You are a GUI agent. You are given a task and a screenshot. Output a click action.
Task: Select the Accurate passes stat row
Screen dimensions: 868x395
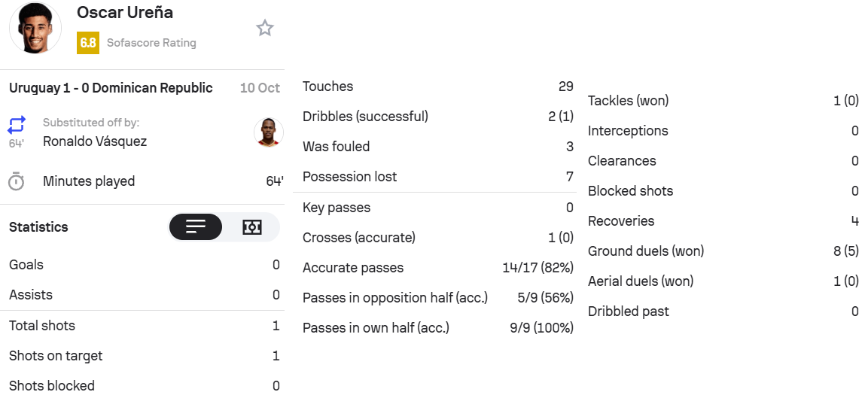[437, 268]
